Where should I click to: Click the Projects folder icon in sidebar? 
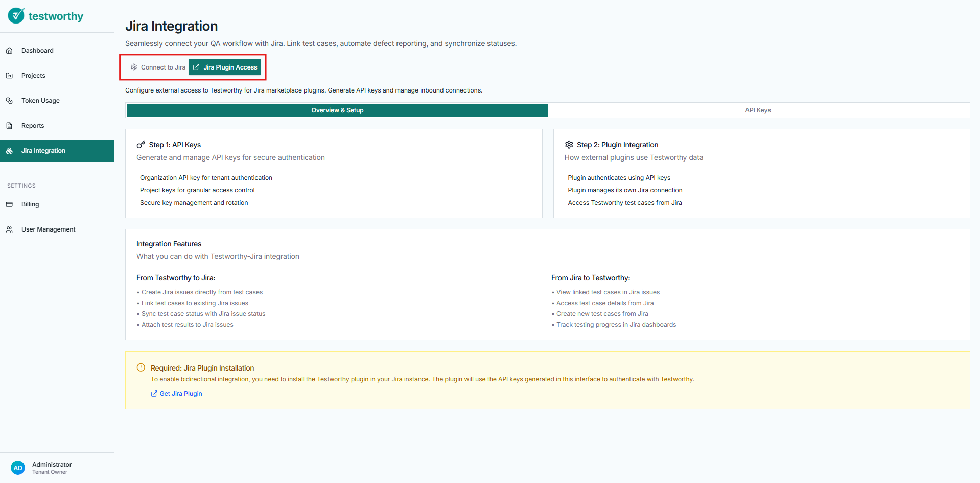(x=9, y=76)
